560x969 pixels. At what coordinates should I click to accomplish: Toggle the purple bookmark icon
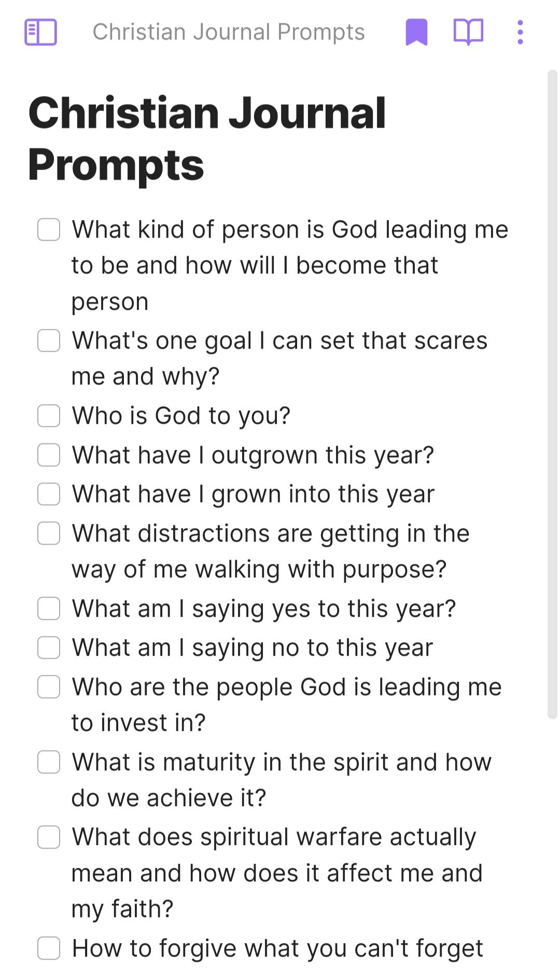tap(416, 32)
